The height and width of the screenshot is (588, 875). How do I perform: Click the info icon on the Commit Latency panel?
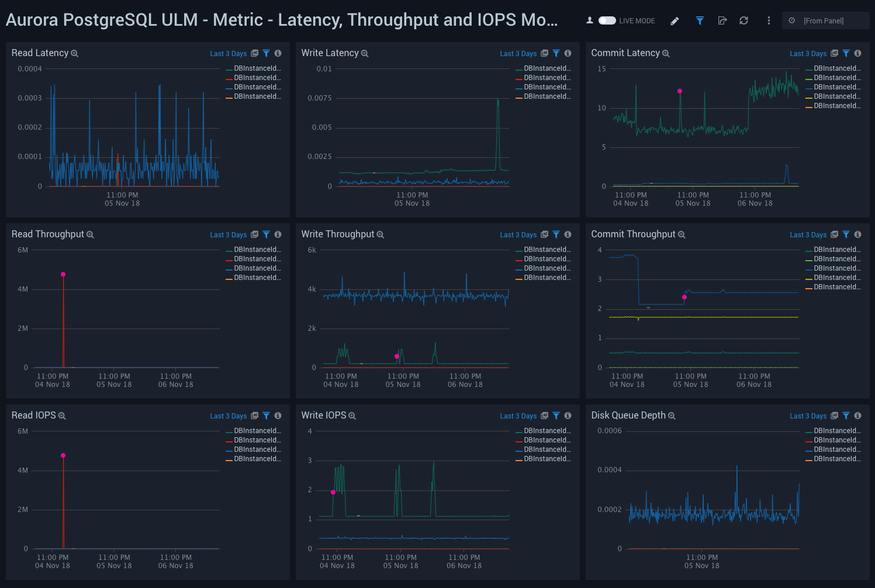(x=857, y=53)
